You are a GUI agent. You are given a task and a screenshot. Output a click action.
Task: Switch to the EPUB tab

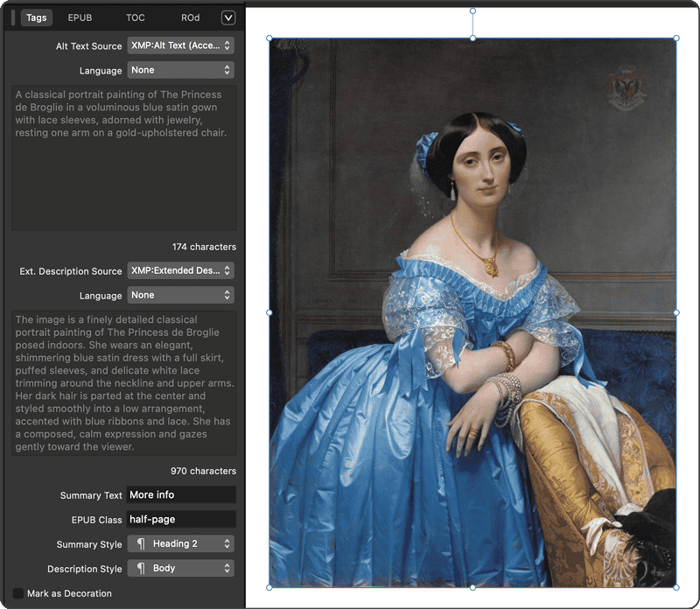[80, 17]
